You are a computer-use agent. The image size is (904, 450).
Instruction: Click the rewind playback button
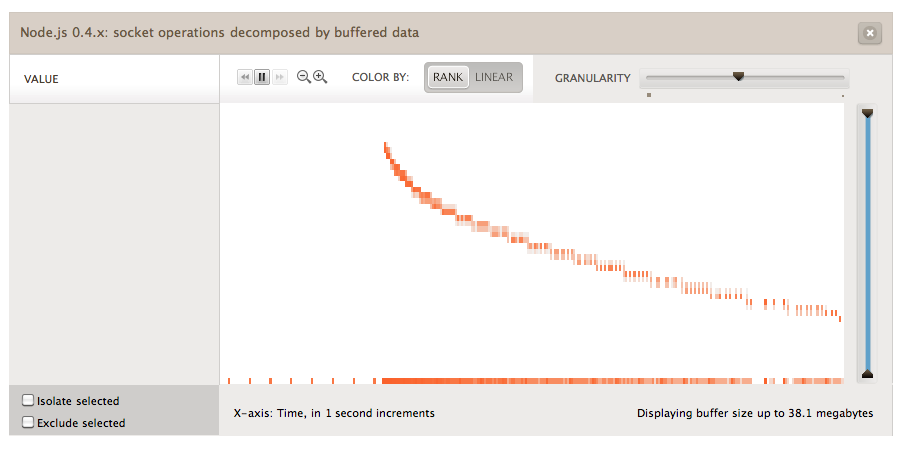pos(245,77)
